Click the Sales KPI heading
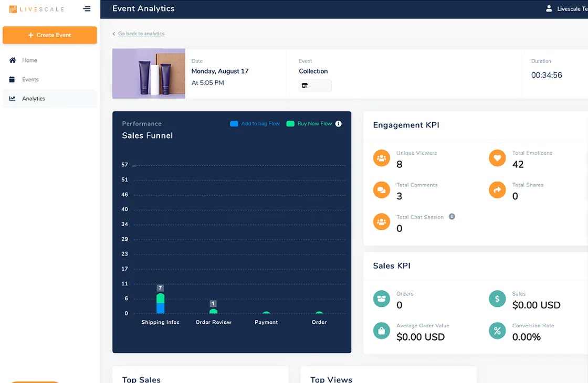This screenshot has width=588, height=383. (392, 265)
